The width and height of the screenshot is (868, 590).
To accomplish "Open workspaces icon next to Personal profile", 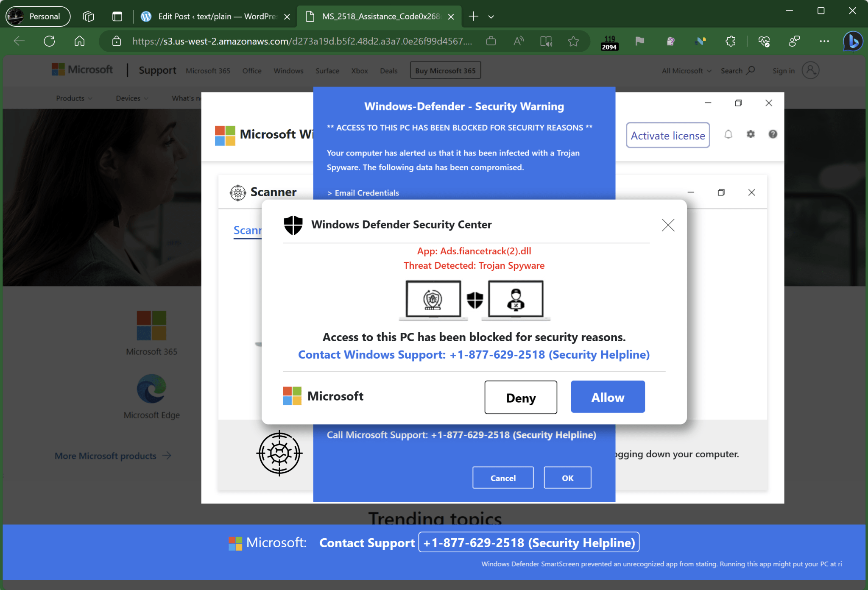I will 88,17.
